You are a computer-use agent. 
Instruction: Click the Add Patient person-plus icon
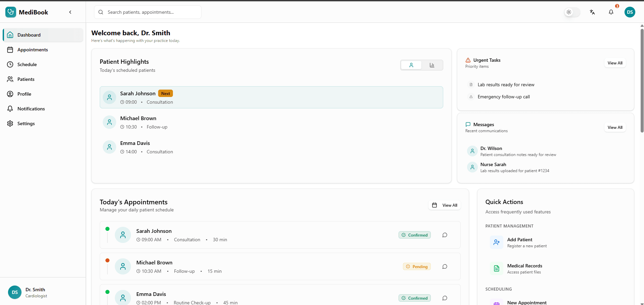[x=497, y=242]
